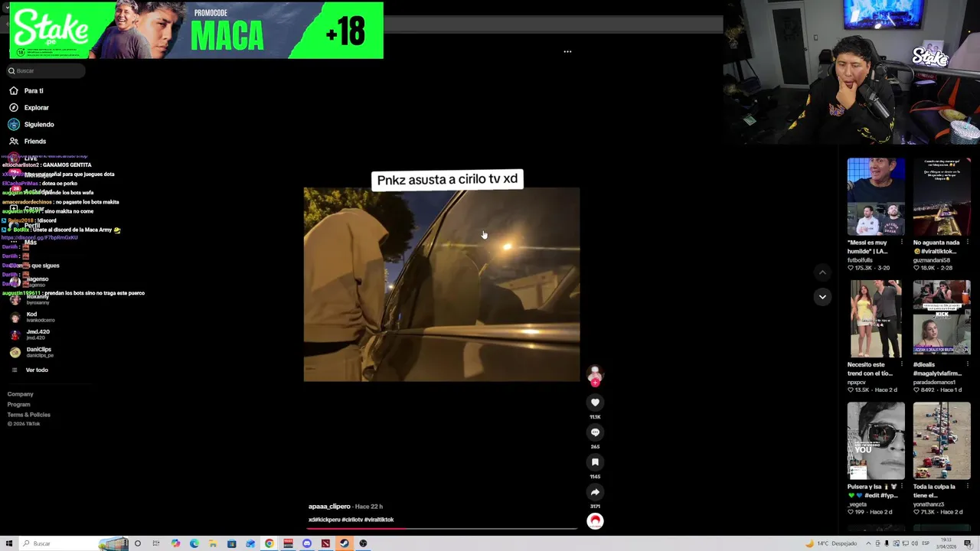This screenshot has height=551, width=980.
Task: Like the video with heart icon
Action: (595, 403)
